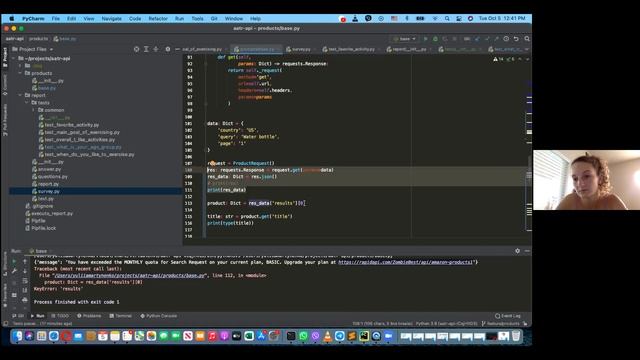Open the Tools menu
The height and width of the screenshot is (360, 640).
pyautogui.click(x=197, y=18)
